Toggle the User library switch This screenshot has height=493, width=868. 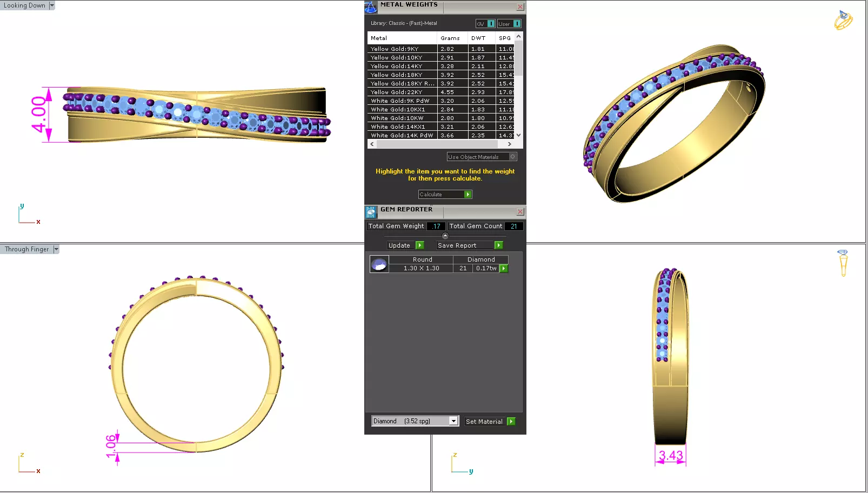point(509,24)
